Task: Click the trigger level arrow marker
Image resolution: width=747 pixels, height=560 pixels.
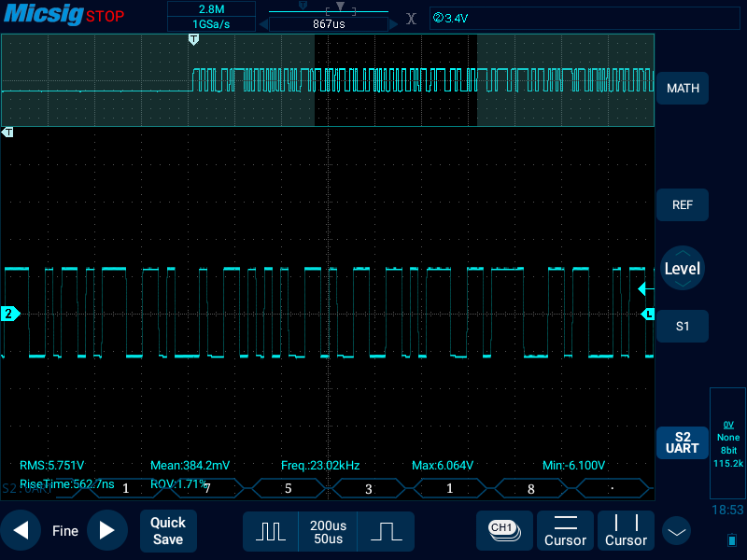Action: click(642, 289)
